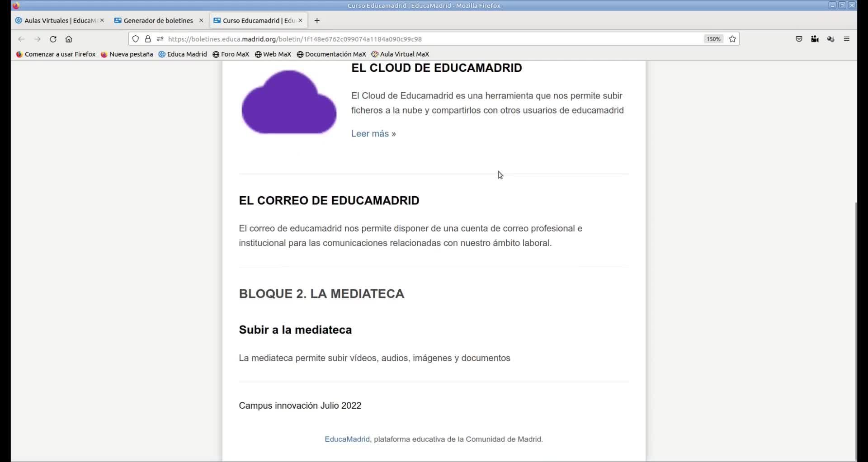Reset the 150% zoom level
Viewport: 868px width, 462px height.
713,39
